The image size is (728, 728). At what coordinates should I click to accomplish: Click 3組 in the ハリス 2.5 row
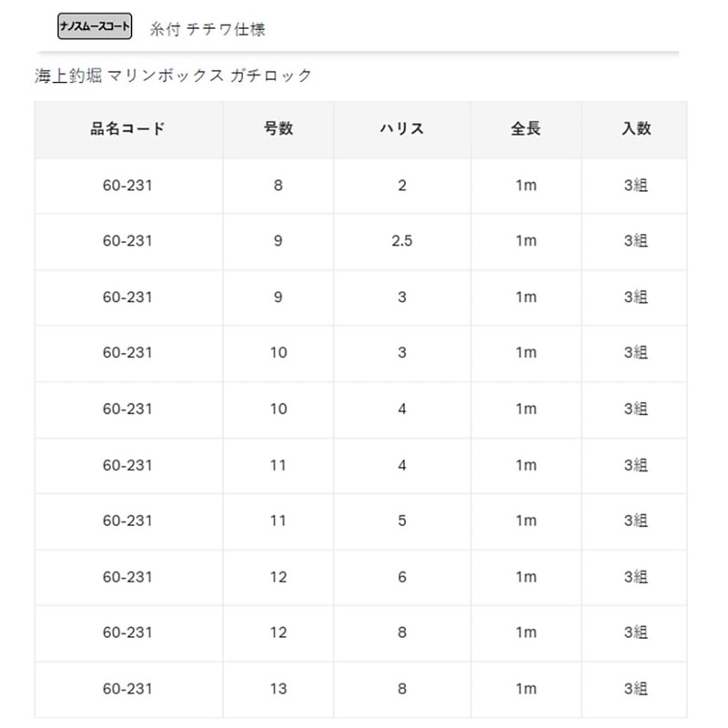(636, 241)
